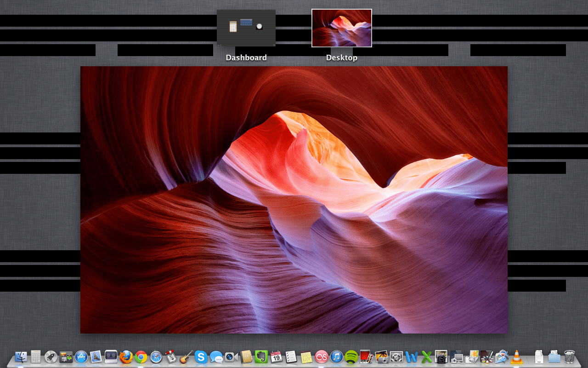
Task: Open Spotify from the Dock
Action: pos(351,356)
